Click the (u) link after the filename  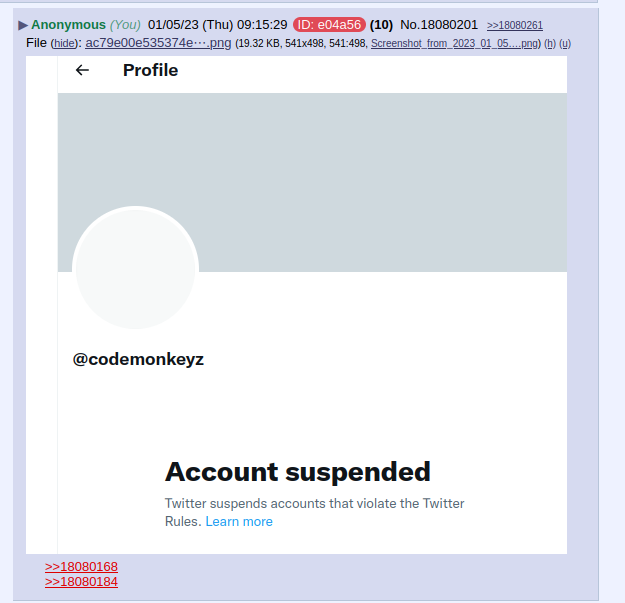click(565, 43)
